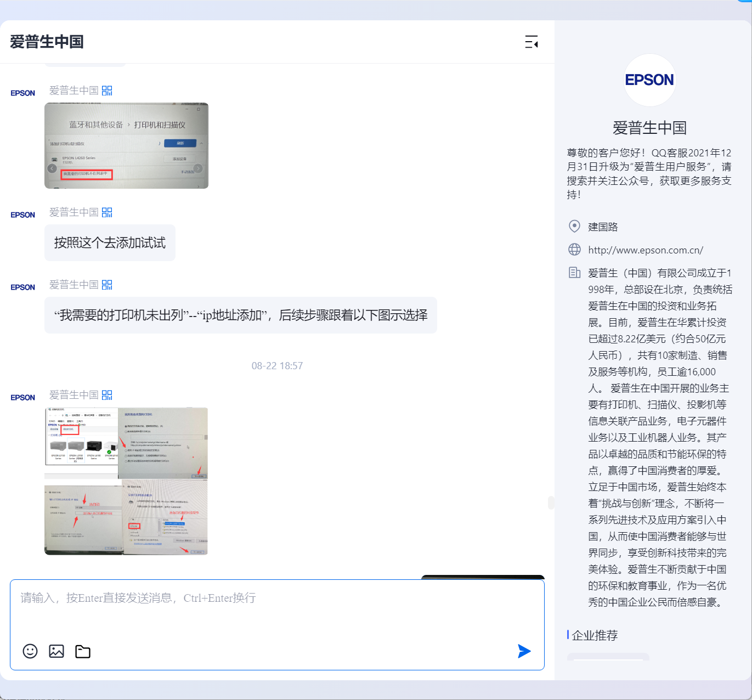Go to previous image with left arrow on screenshot
Viewport: 752px width, 700px height.
click(52, 168)
